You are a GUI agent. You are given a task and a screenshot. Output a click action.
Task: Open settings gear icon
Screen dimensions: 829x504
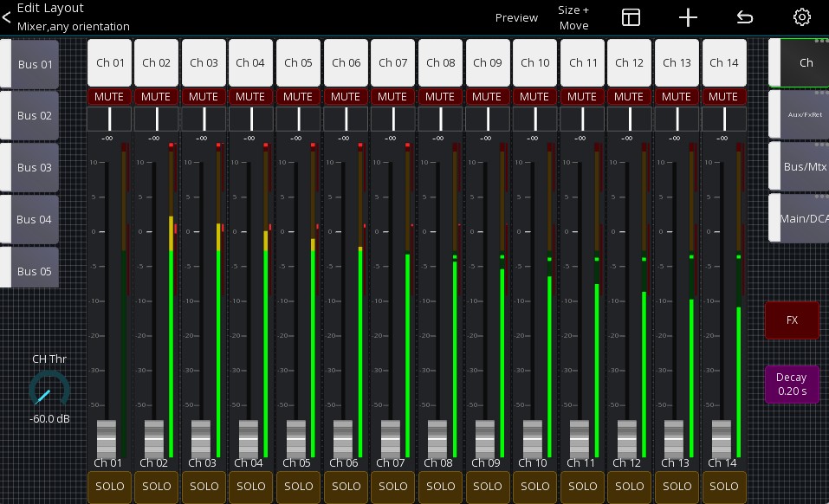(x=801, y=17)
